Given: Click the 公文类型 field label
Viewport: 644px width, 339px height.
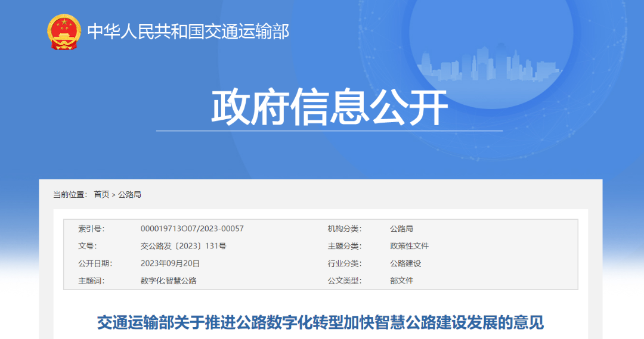Looking at the screenshot, I should pos(344,281).
